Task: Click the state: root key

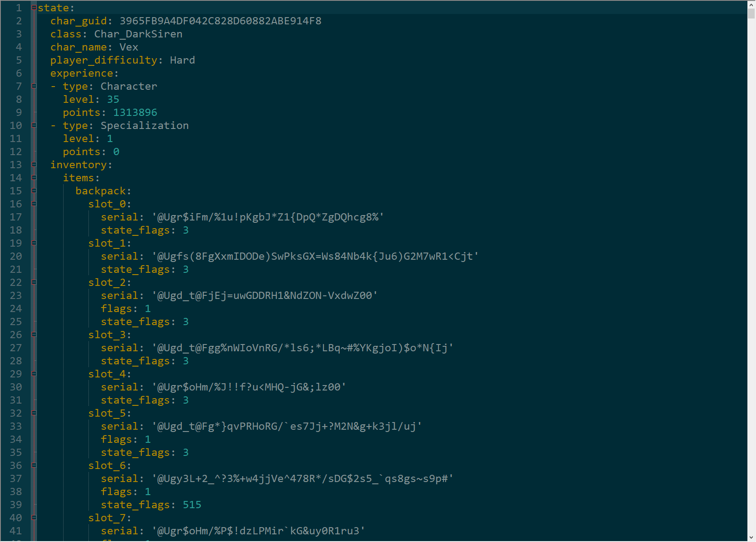Action: coord(56,8)
